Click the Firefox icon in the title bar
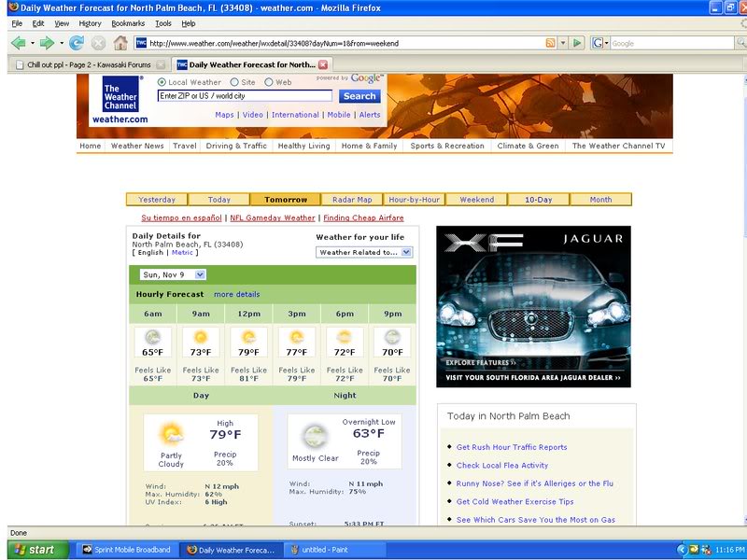This screenshot has height=560, width=747. [x=14, y=7]
